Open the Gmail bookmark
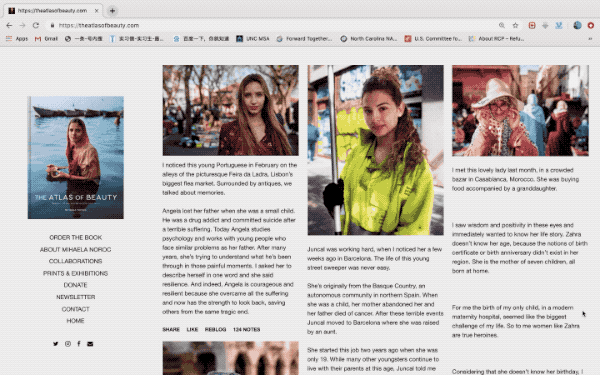This screenshot has height=375, width=600. [46, 39]
